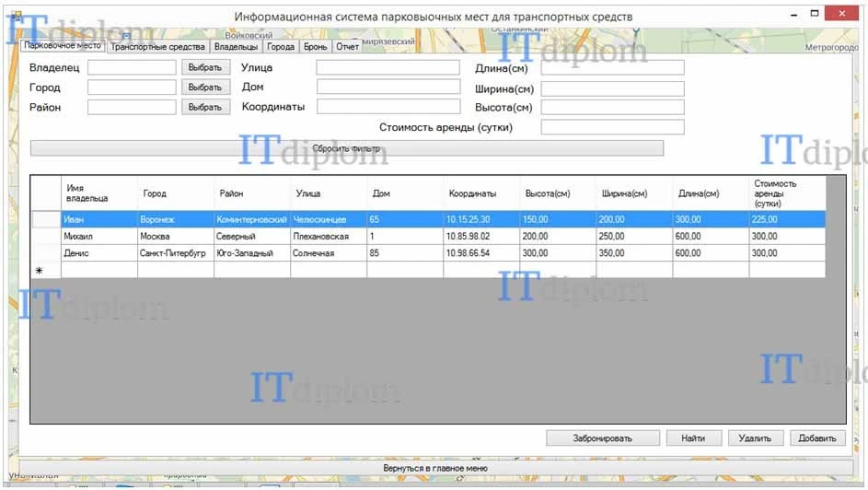Viewport: 868px width, 490px height.
Task: Click the width cell 350,00
Action: (x=634, y=253)
